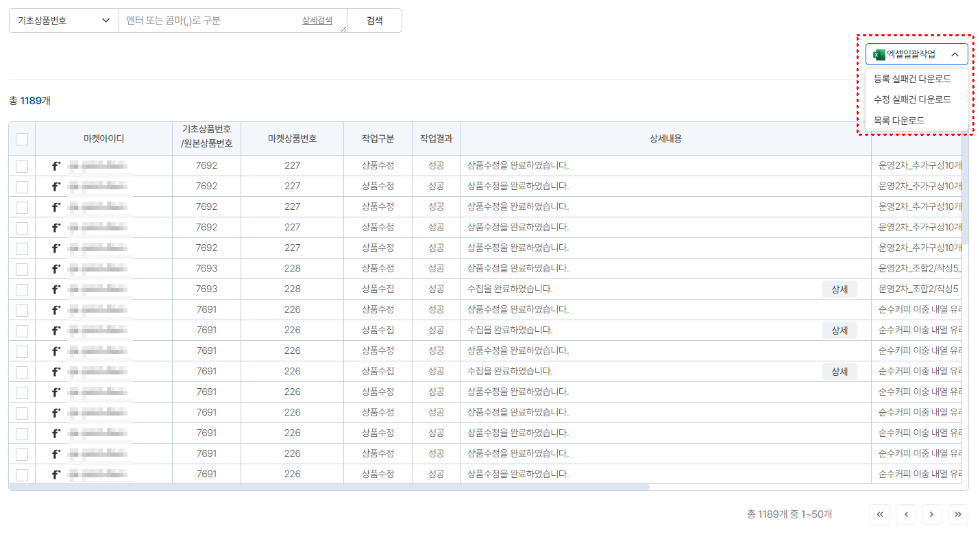Image resolution: width=980 pixels, height=539 pixels.
Task: Click the 검색 button
Action: [x=374, y=21]
